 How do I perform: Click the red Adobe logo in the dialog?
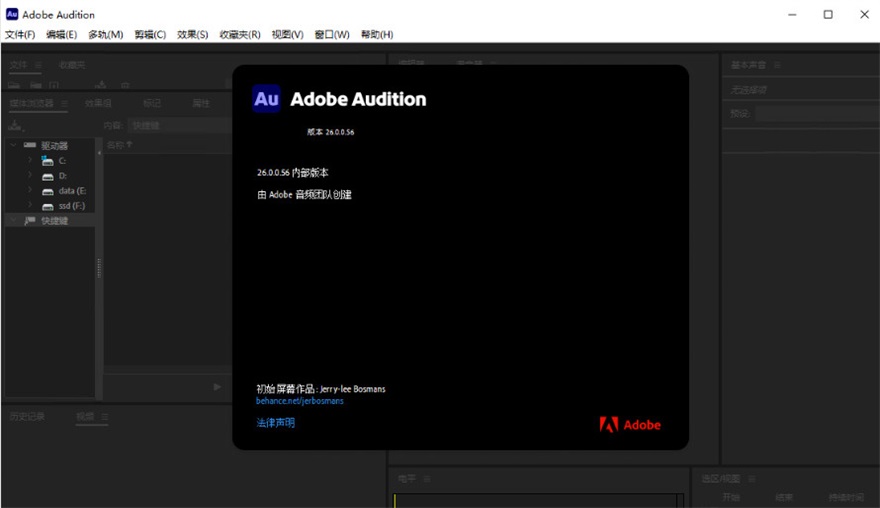pyautogui.click(x=630, y=425)
